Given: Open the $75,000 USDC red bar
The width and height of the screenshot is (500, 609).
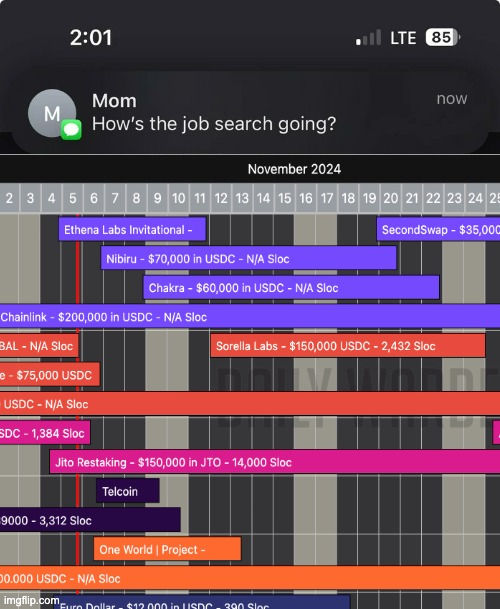Looking at the screenshot, I should (50, 375).
